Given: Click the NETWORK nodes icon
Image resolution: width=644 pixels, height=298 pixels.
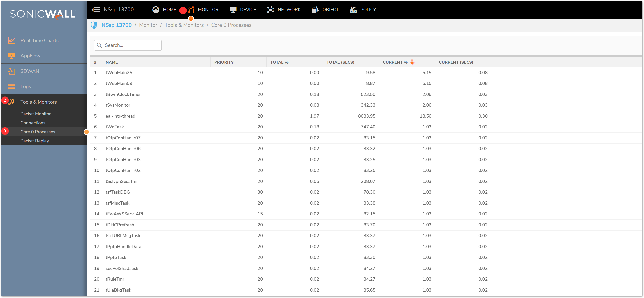Looking at the screenshot, I should coord(270,10).
